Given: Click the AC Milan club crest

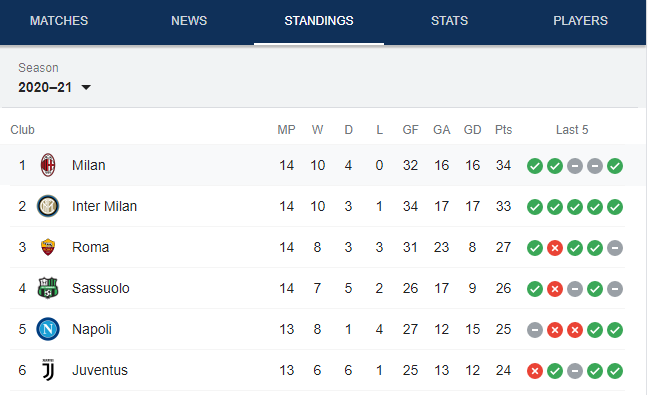Looking at the screenshot, I should (48, 165).
